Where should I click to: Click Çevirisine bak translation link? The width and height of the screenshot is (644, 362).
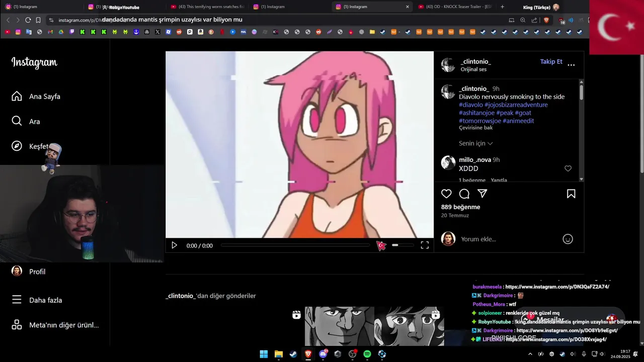pyautogui.click(x=475, y=128)
